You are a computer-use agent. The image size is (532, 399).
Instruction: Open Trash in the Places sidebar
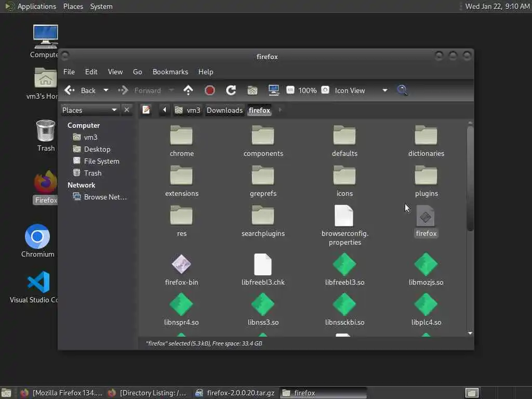pos(87,172)
